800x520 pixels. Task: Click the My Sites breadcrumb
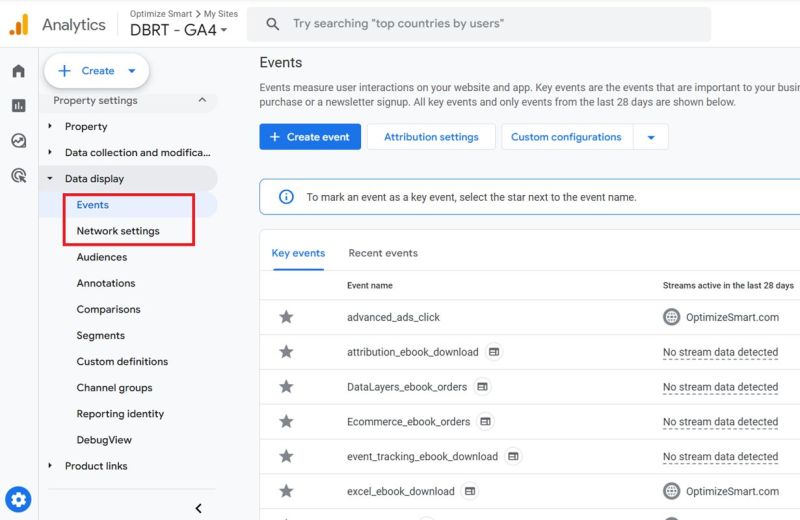point(221,14)
